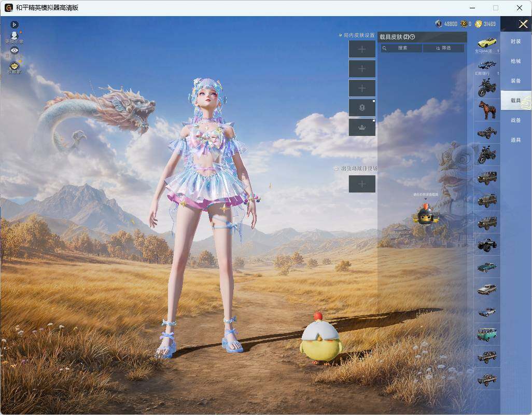
Task: Select the silver-white sedan thumbnail
Action: coord(487,289)
